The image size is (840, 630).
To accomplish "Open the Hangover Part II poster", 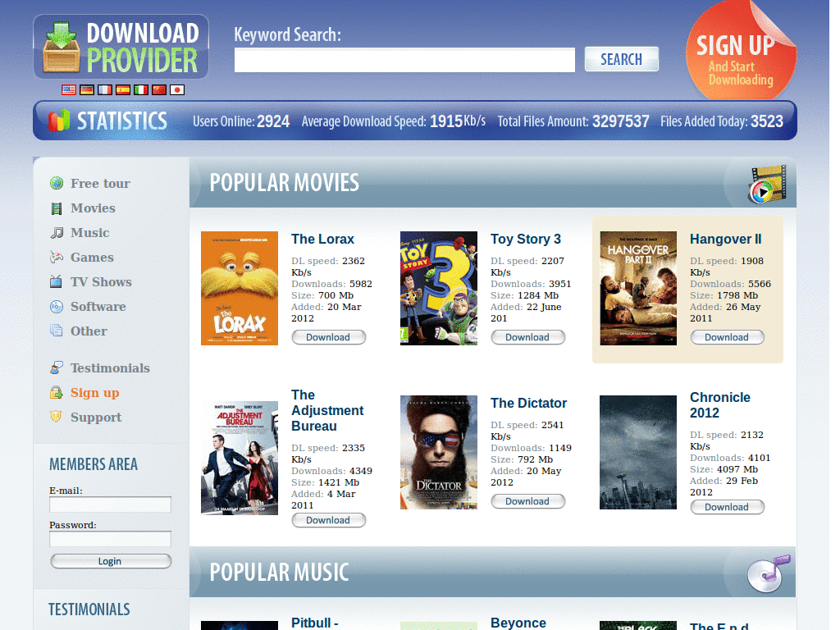I will pyautogui.click(x=638, y=288).
